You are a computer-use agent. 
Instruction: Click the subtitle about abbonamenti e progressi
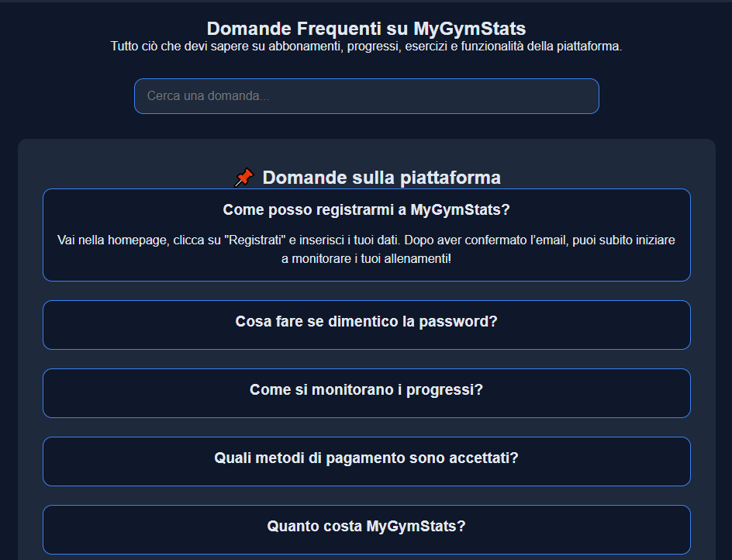pyautogui.click(x=366, y=46)
